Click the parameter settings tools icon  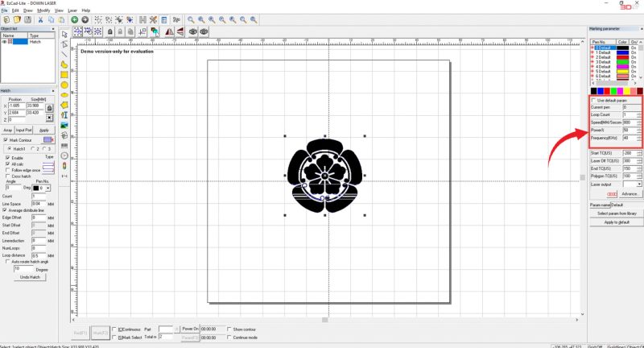click(x=153, y=19)
